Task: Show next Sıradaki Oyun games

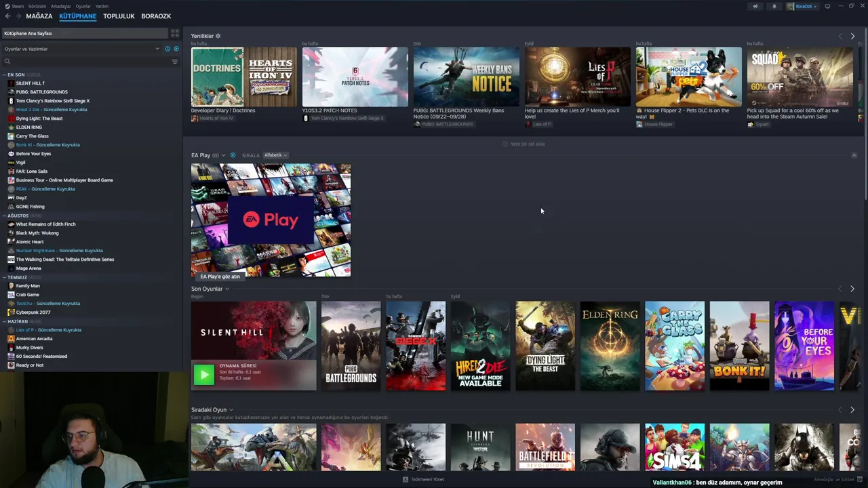Action: [x=852, y=409]
